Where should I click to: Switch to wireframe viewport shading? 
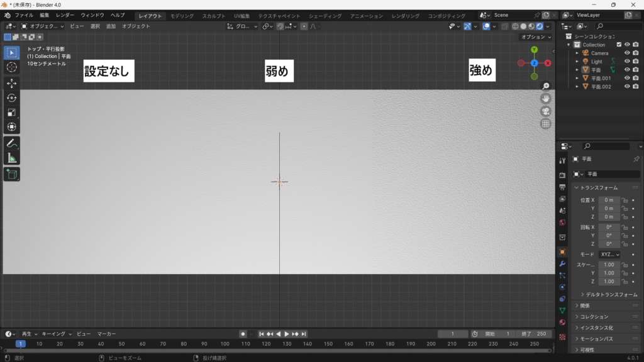[515, 26]
